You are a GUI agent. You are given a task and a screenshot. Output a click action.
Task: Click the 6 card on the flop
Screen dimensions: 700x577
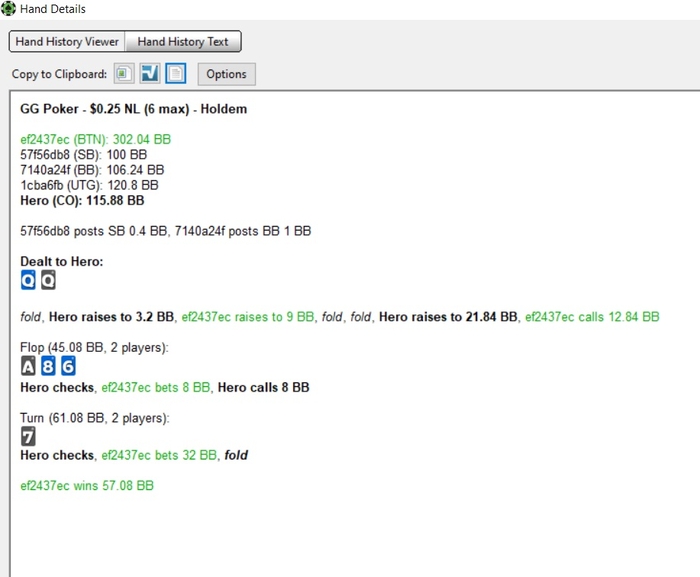pyautogui.click(x=68, y=367)
